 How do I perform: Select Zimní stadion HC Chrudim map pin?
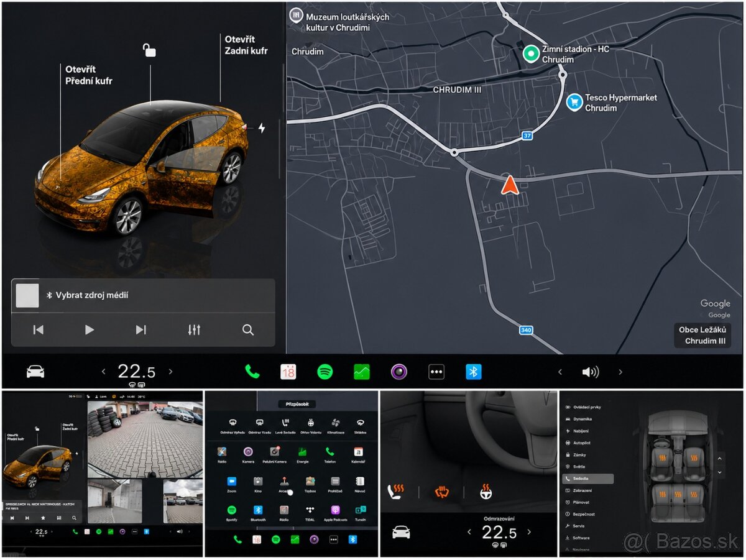pyautogui.click(x=531, y=53)
